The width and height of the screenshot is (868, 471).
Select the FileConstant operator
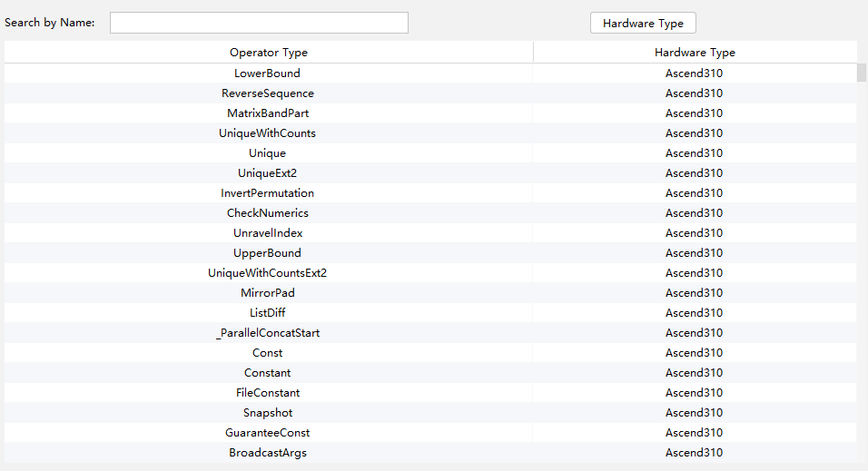[x=268, y=393]
